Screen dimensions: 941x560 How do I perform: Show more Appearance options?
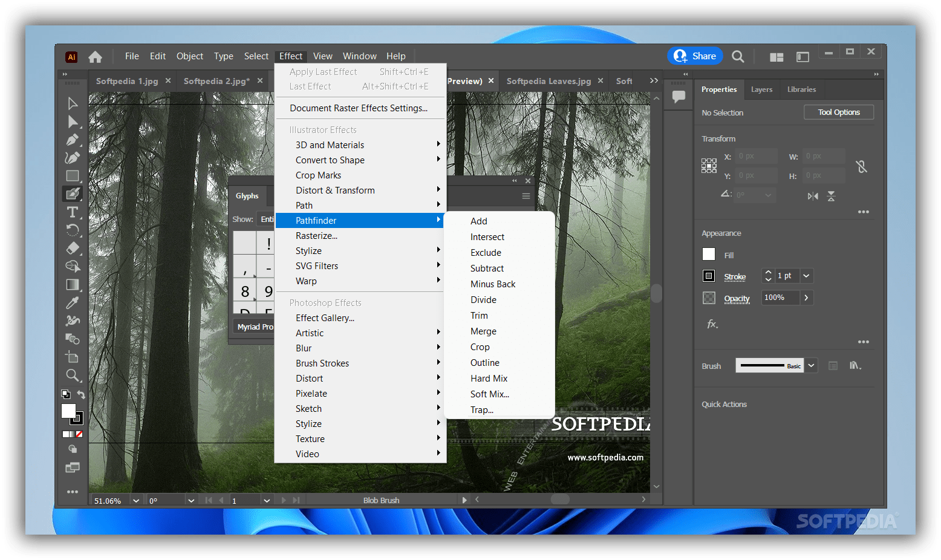tap(863, 342)
